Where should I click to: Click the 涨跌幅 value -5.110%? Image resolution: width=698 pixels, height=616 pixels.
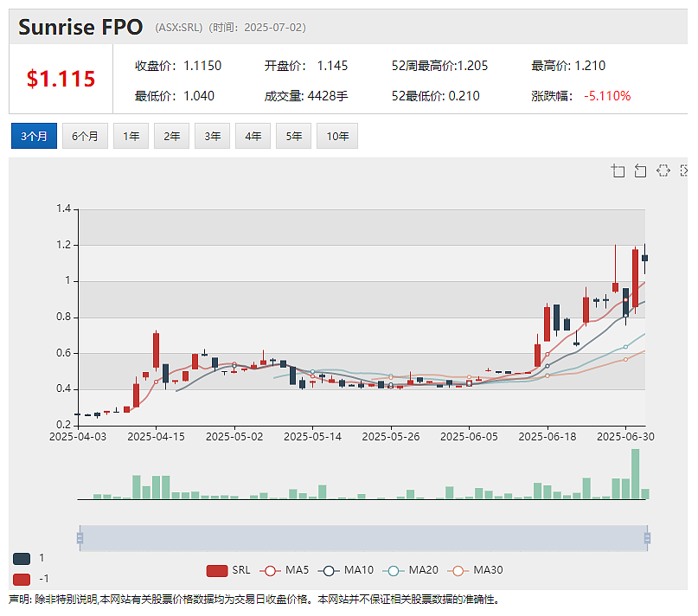coord(607,96)
